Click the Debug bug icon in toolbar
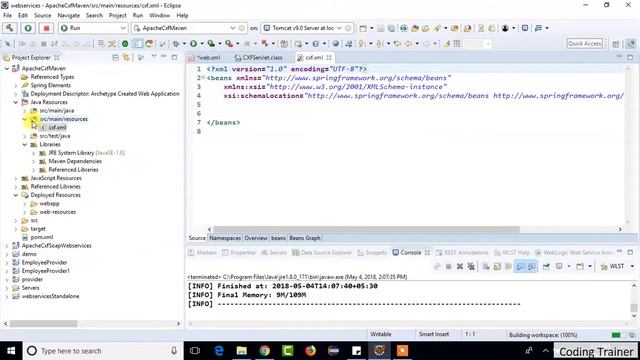Image resolution: width=640 pixels, height=360 pixels. point(176,44)
